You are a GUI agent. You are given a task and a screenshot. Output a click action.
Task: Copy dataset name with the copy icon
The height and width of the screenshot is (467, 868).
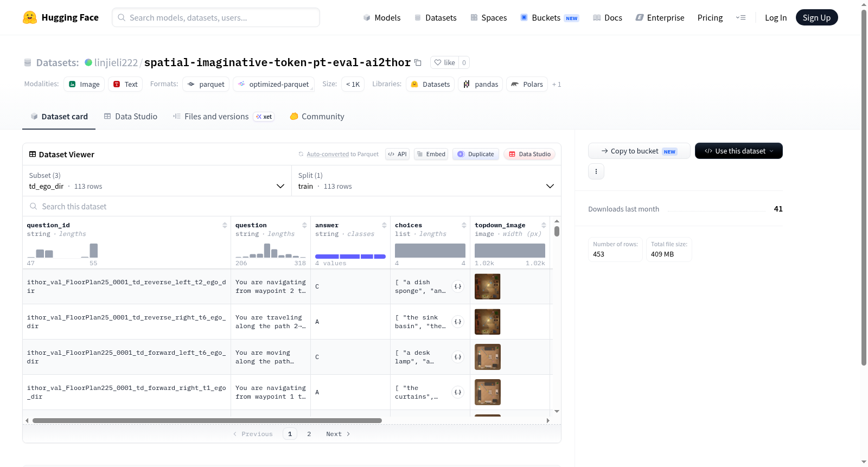pos(418,62)
